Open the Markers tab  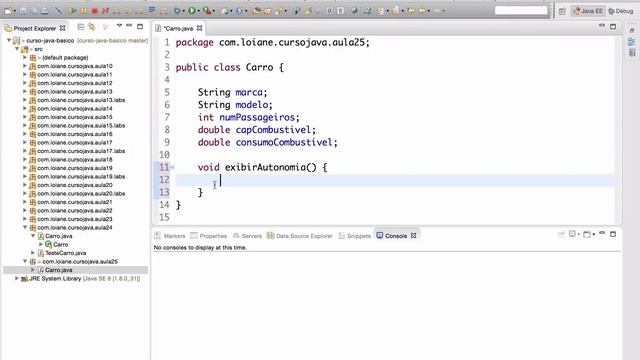170,236
